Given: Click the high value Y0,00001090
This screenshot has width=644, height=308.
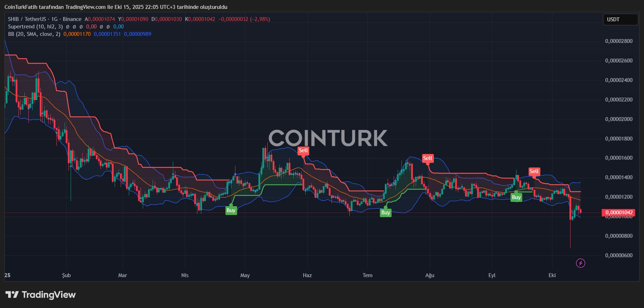Looking at the screenshot, I should pyautogui.click(x=133, y=19).
